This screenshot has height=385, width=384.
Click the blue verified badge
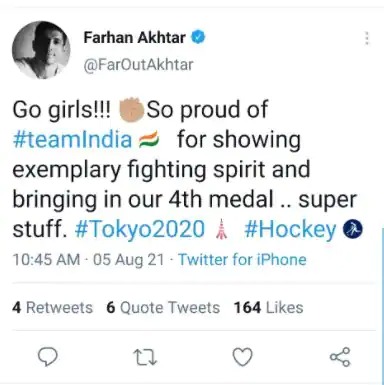pos(198,37)
